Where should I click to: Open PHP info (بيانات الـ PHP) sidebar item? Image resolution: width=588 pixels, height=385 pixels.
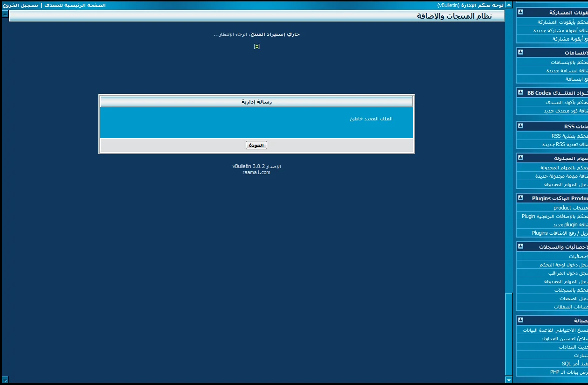568,372
